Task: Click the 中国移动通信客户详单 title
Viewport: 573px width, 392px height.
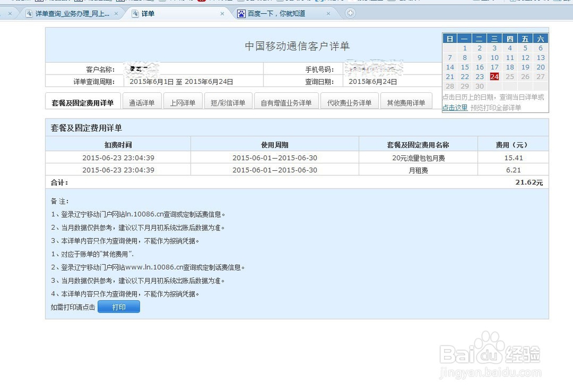Action: click(297, 46)
